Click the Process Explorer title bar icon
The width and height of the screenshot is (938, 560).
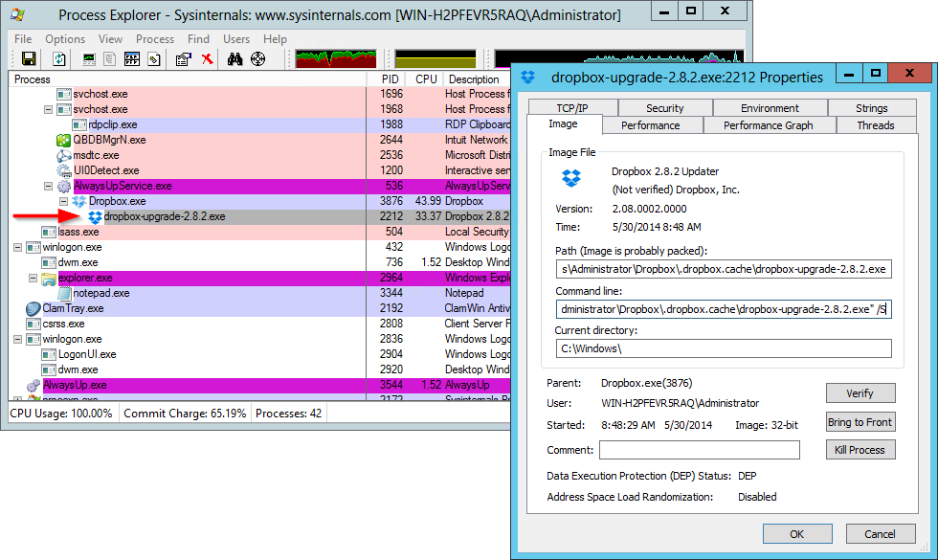point(18,14)
